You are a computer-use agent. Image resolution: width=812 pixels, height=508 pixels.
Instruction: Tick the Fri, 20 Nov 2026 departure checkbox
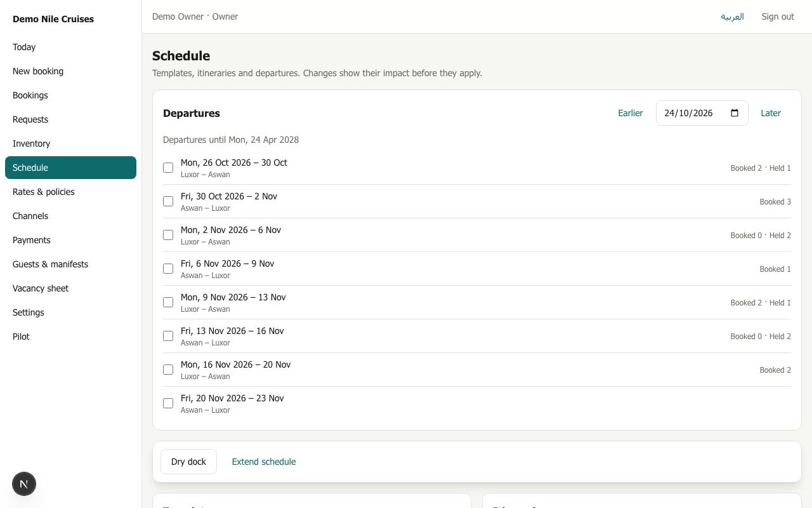pyautogui.click(x=168, y=403)
